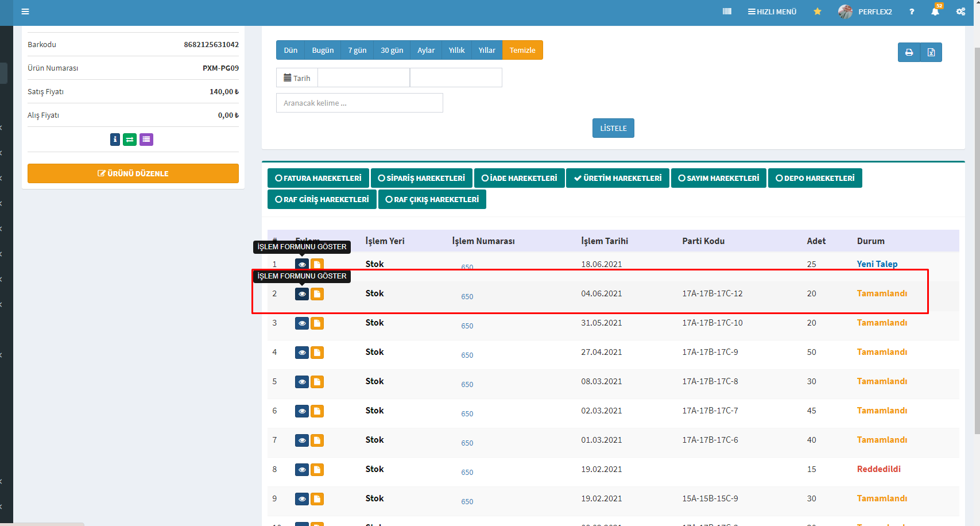This screenshot has height=526, width=980.
Task: Disable the Üretim Hareketleri filter
Action: click(617, 178)
